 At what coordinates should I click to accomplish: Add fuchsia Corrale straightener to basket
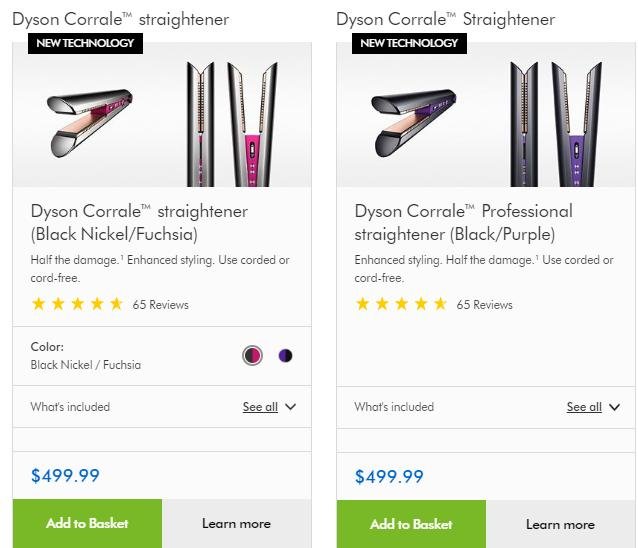coord(87,524)
